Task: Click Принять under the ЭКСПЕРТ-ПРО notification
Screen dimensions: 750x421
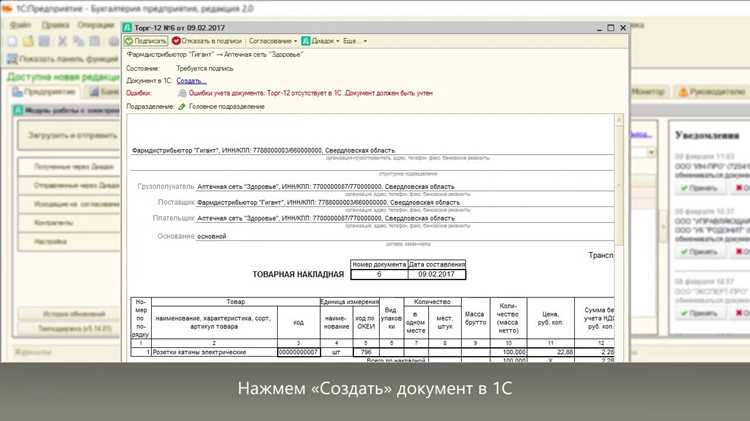Action: (x=699, y=313)
